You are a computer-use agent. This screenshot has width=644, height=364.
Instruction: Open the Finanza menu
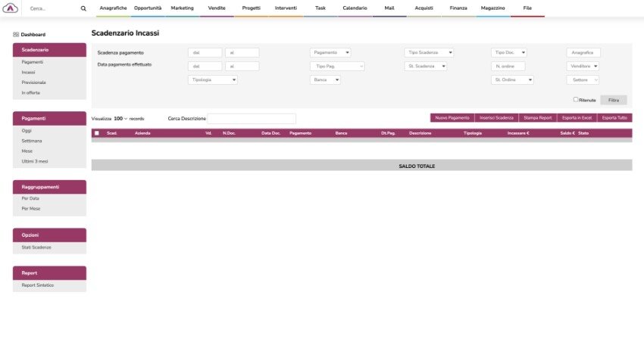458,8
